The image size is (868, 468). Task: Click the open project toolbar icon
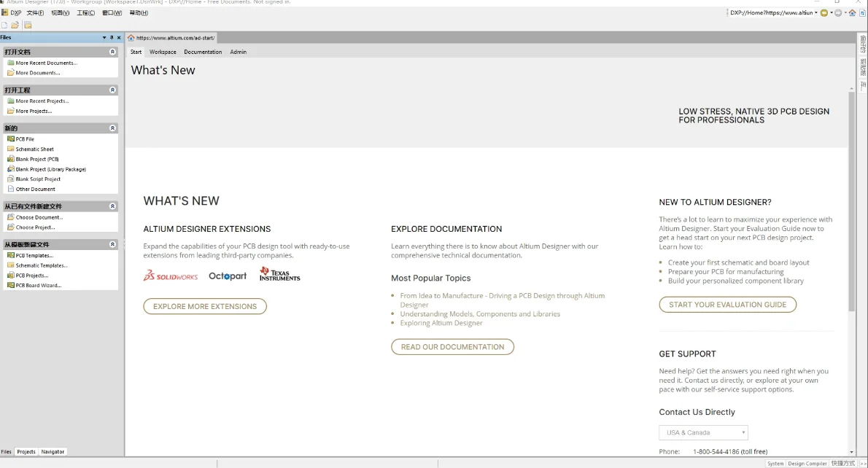[x=28, y=25]
